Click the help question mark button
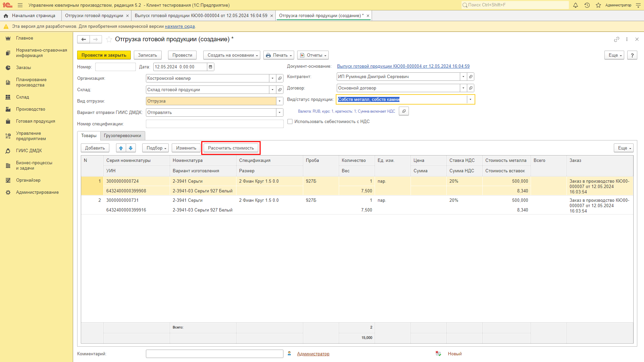This screenshot has height=362, width=644. 632,55
